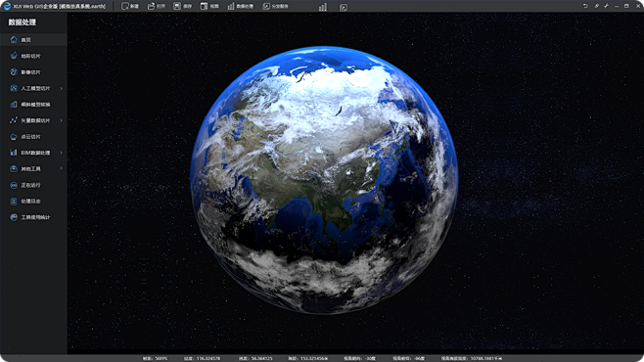
Task: Expand the 其他工具 submenu arrow
Action: 62,168
